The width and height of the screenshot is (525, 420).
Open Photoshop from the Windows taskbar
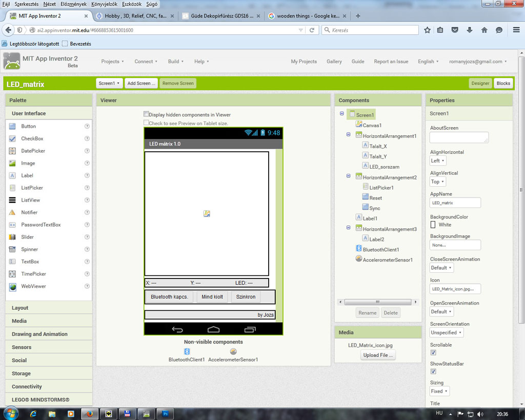point(166,413)
